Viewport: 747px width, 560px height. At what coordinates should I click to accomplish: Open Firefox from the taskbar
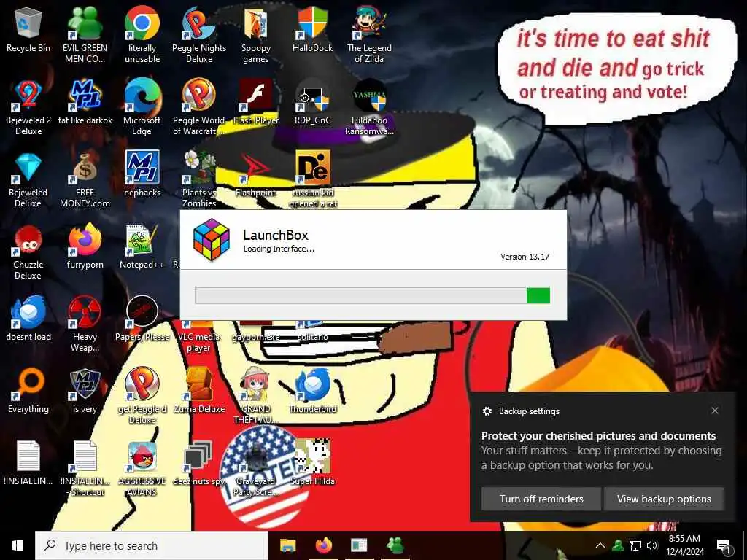click(323, 545)
